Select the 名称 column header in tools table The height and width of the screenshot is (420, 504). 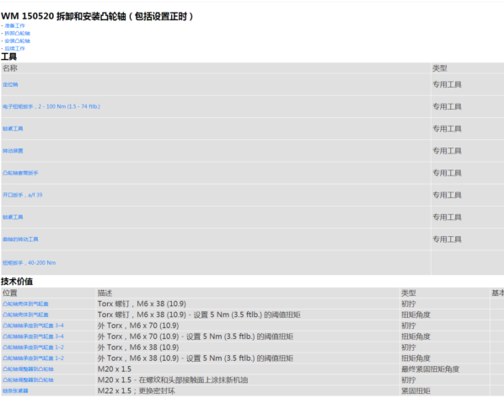pyautogui.click(x=216, y=68)
